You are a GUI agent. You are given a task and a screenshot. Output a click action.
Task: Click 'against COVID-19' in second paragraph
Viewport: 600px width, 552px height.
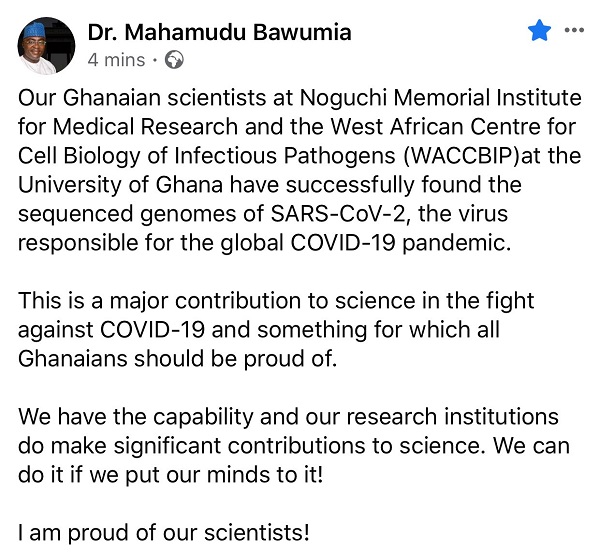tap(111, 330)
